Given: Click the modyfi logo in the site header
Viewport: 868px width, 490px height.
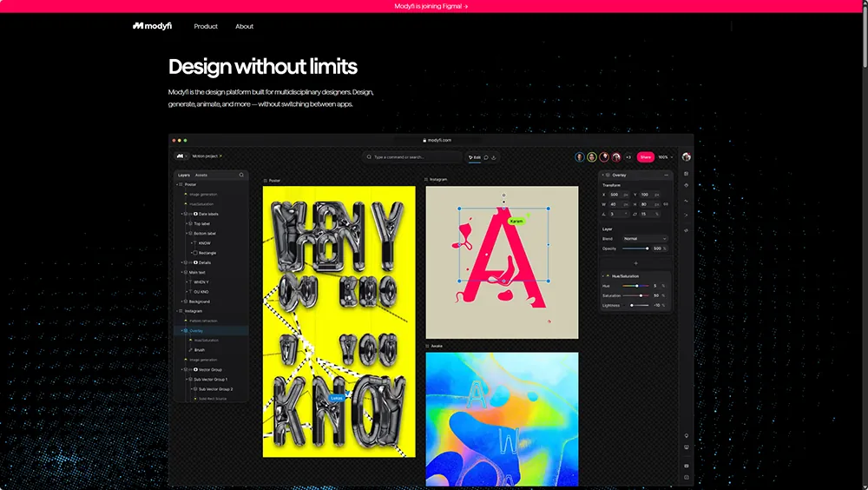Looking at the screenshot, I should pyautogui.click(x=152, y=26).
